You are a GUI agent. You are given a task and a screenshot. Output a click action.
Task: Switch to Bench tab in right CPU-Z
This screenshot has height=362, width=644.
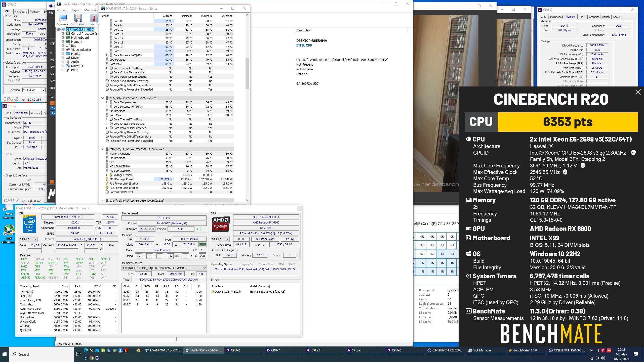coord(606,17)
